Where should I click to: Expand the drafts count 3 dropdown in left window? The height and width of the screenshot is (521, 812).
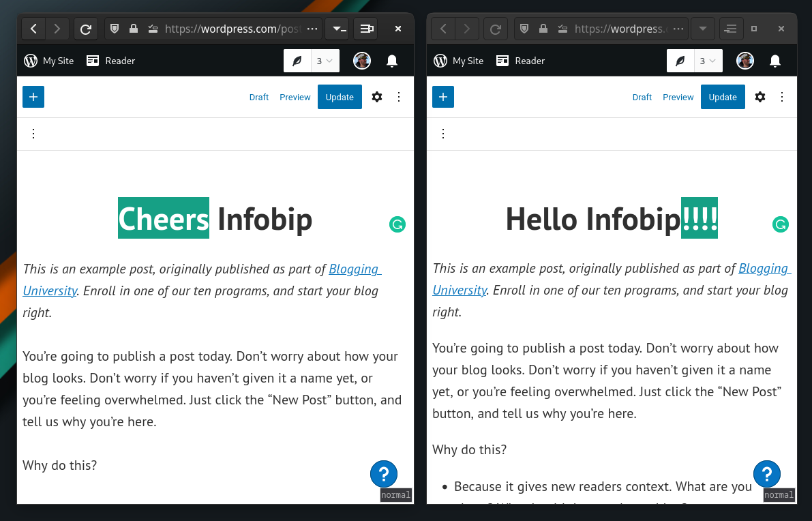pos(325,61)
